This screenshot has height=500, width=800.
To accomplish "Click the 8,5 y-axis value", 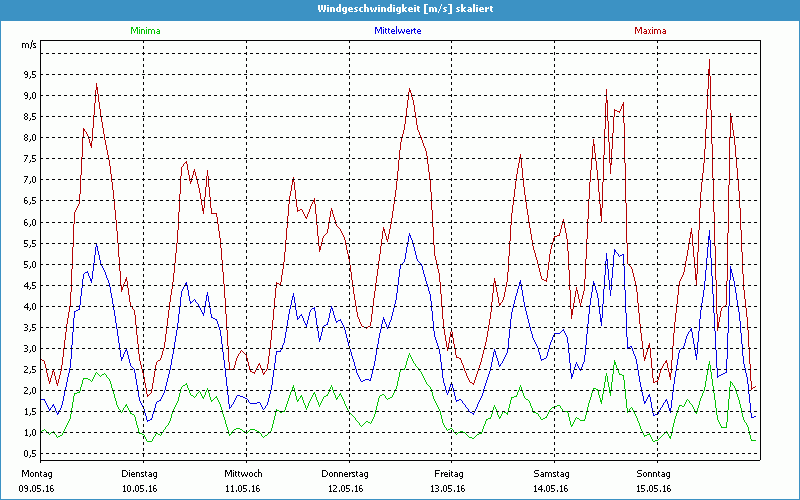I will (30, 116).
